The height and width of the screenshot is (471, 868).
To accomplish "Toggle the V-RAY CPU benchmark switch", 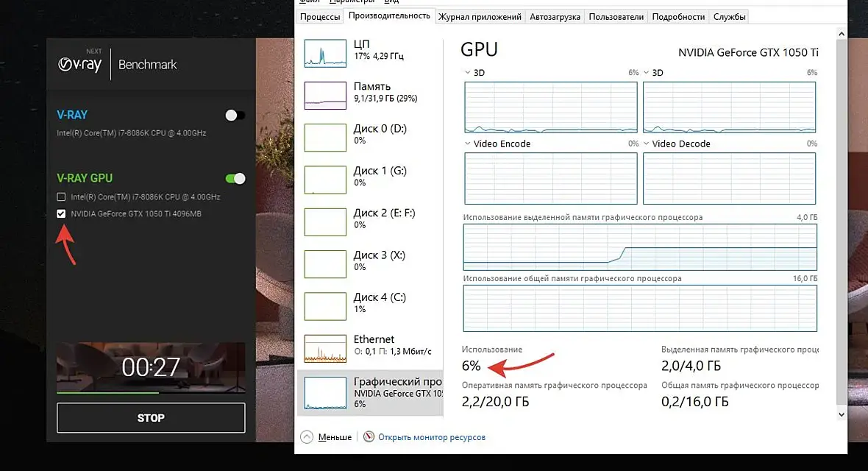I will tap(235, 116).
